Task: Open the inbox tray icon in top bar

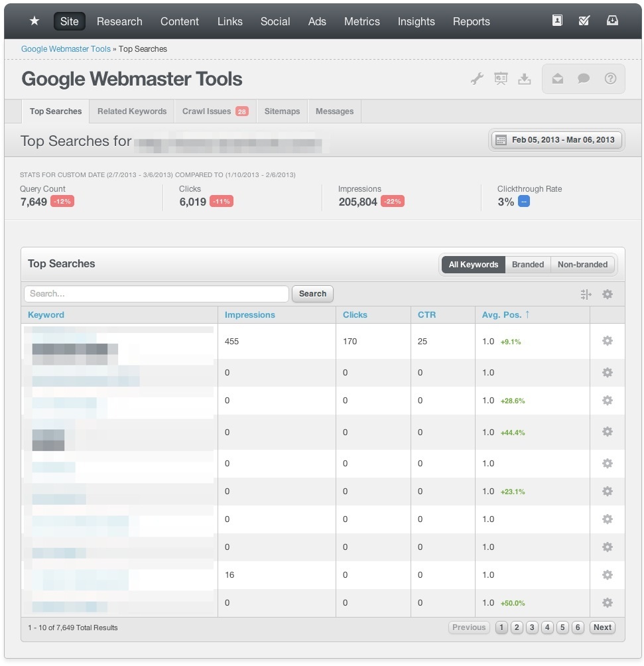Action: pyautogui.click(x=612, y=21)
